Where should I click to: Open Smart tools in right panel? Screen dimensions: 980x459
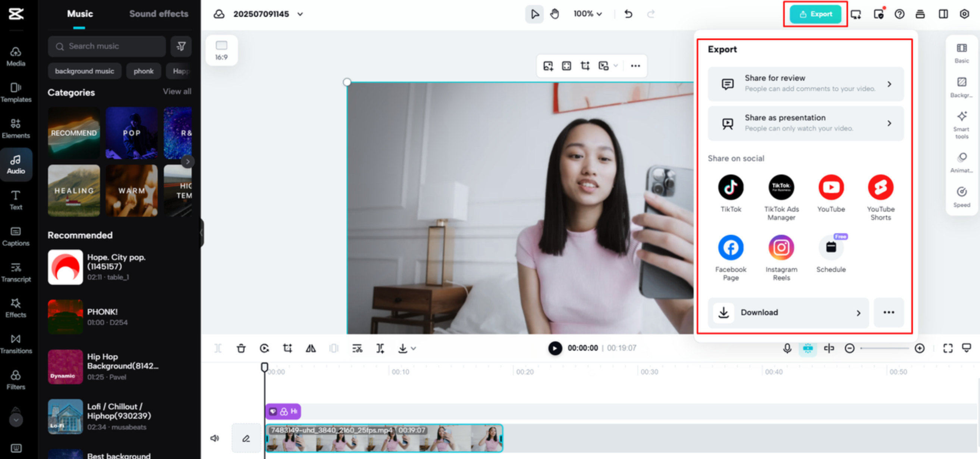tap(961, 125)
